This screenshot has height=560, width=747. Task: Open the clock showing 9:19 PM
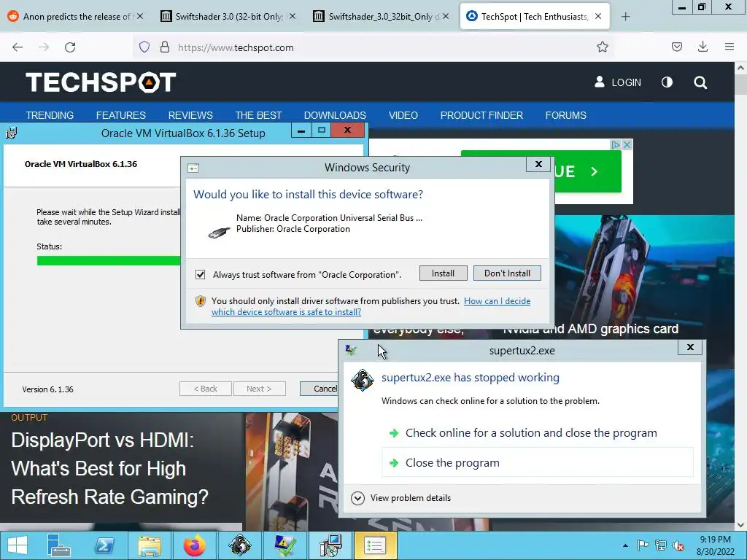click(715, 545)
